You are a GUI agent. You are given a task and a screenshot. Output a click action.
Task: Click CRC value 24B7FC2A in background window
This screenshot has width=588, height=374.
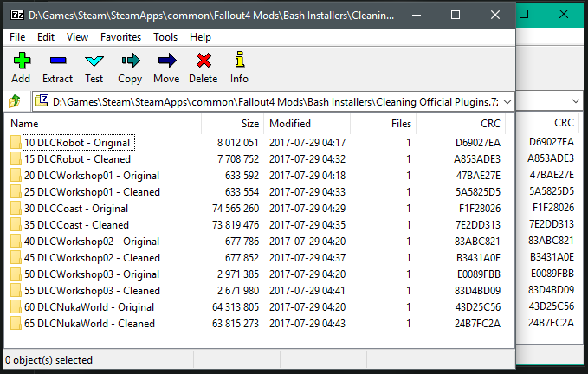[x=551, y=323]
